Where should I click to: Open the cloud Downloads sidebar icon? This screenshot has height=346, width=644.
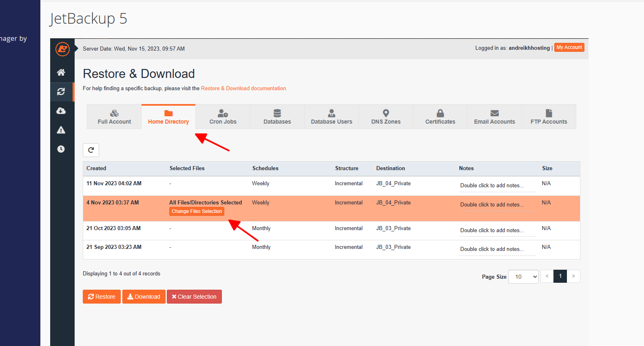(x=61, y=111)
